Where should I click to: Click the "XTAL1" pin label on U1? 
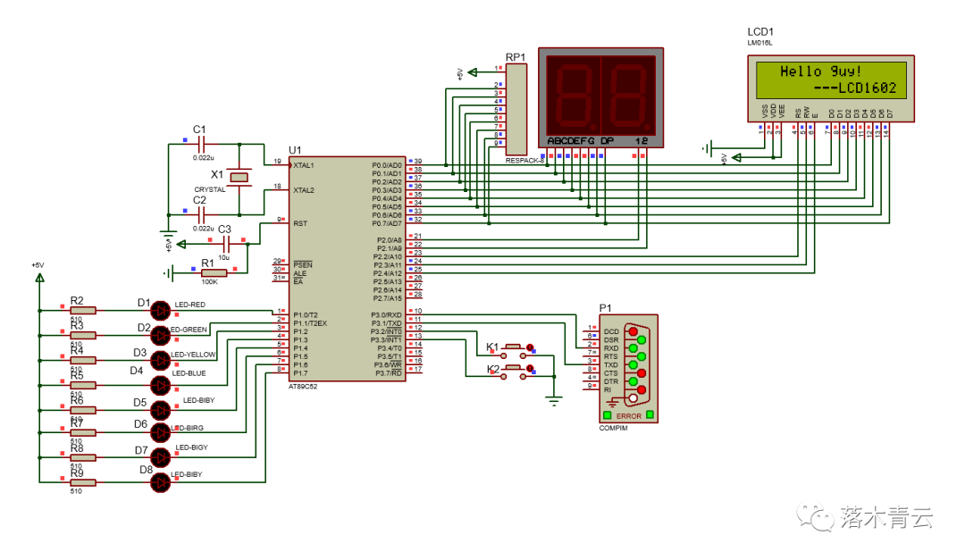304,165
